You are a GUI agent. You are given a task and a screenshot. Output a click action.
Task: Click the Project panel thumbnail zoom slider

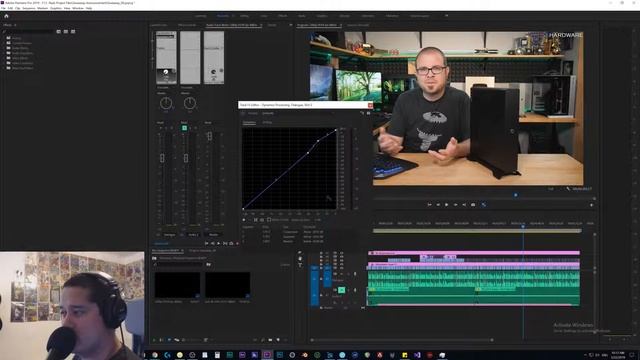pyautogui.click(x=192, y=340)
